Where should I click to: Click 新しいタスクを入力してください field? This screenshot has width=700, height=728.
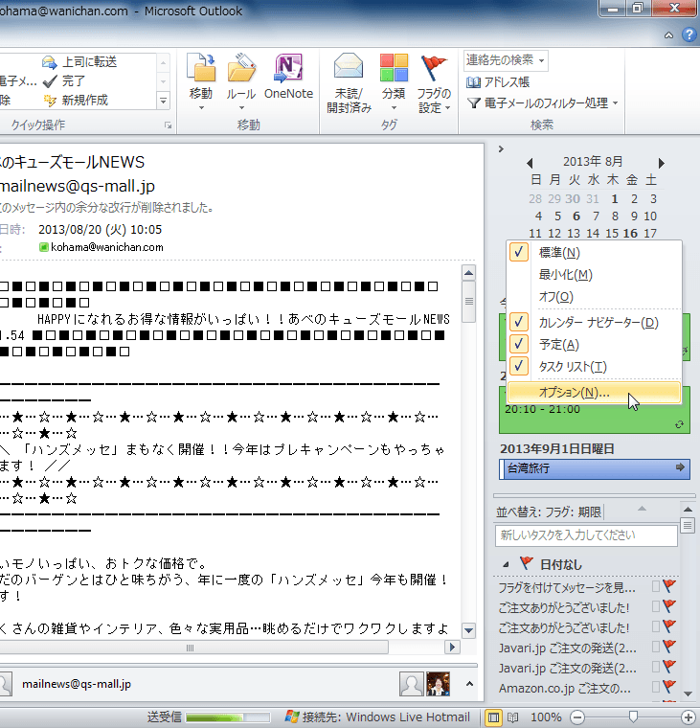(586, 535)
